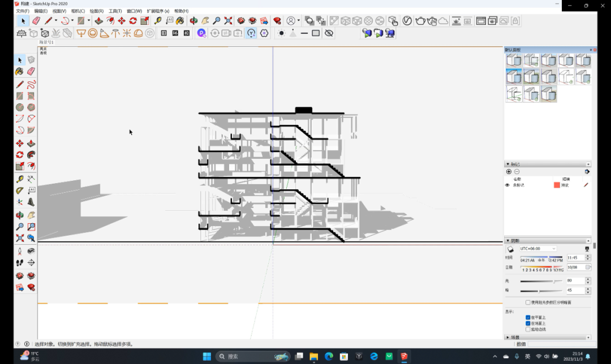The image size is (611, 364).
Task: Select the Eraser tool in top toolbar
Action: [36, 21]
